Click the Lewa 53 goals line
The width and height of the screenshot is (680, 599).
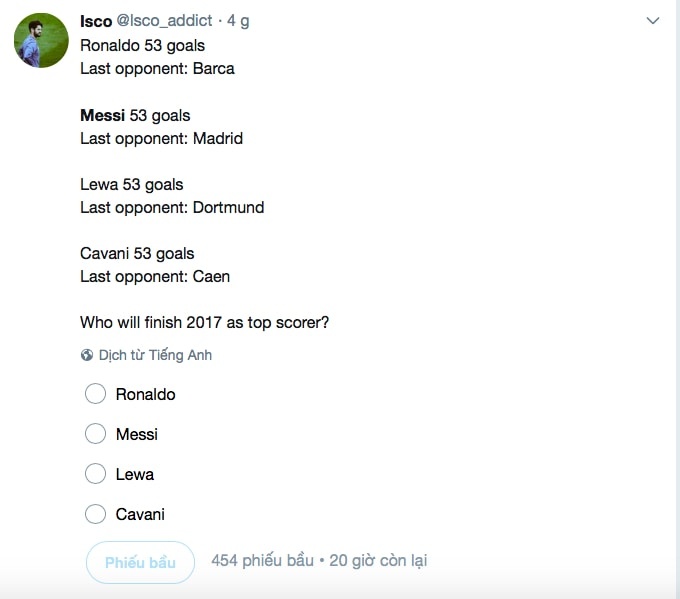click(131, 184)
